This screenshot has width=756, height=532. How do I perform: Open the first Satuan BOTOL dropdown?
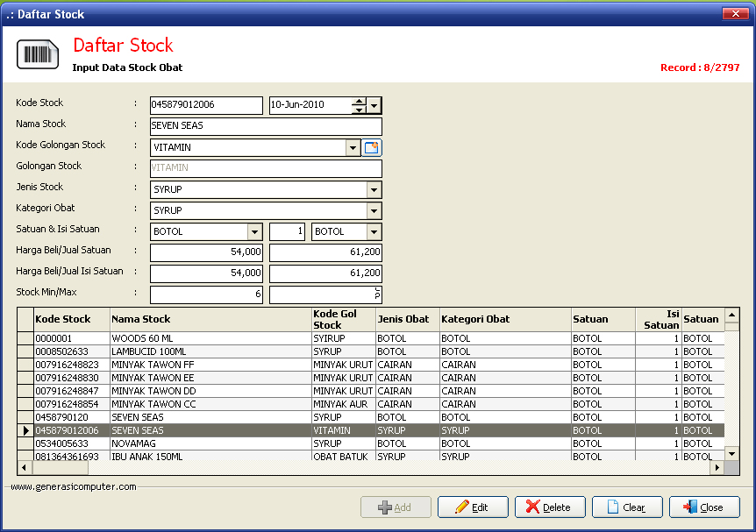click(x=255, y=232)
